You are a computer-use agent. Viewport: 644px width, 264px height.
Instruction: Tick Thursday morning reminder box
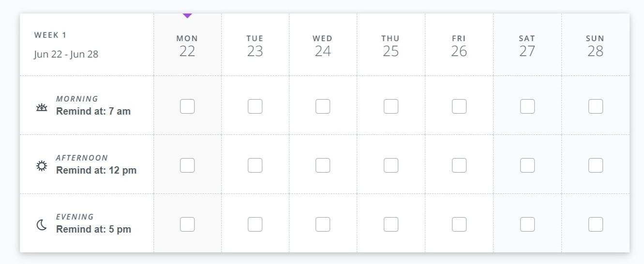(391, 106)
